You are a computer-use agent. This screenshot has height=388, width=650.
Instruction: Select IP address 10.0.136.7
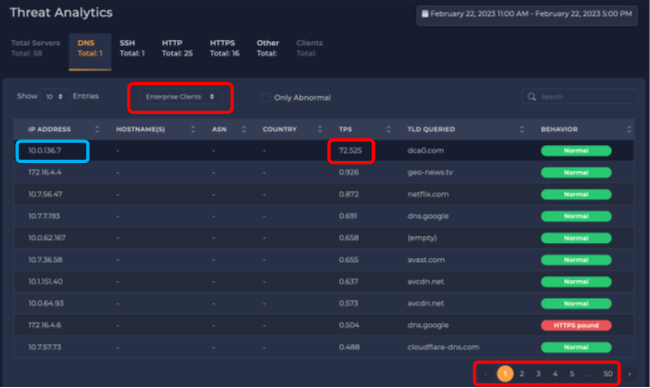point(45,150)
